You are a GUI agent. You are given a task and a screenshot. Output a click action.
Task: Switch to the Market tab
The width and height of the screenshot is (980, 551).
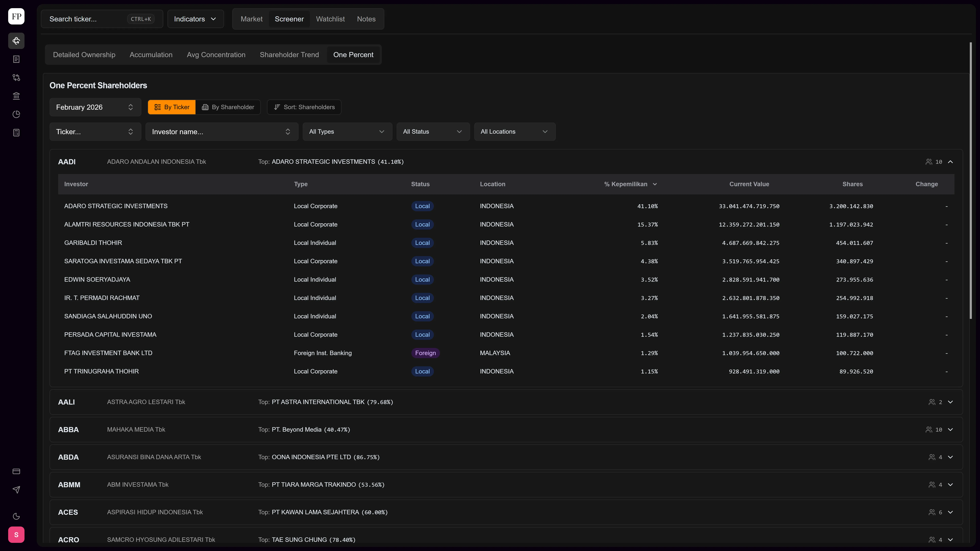point(251,19)
